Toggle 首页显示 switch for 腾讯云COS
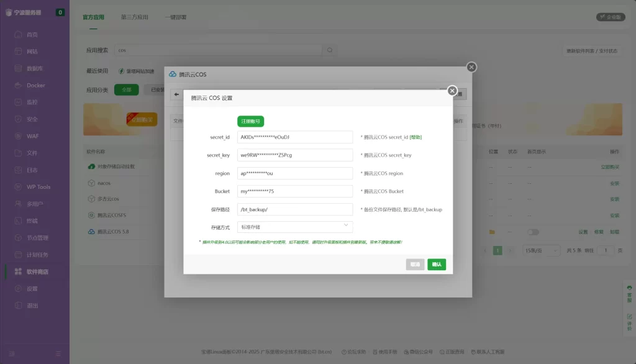The width and height of the screenshot is (636, 364). [533, 232]
